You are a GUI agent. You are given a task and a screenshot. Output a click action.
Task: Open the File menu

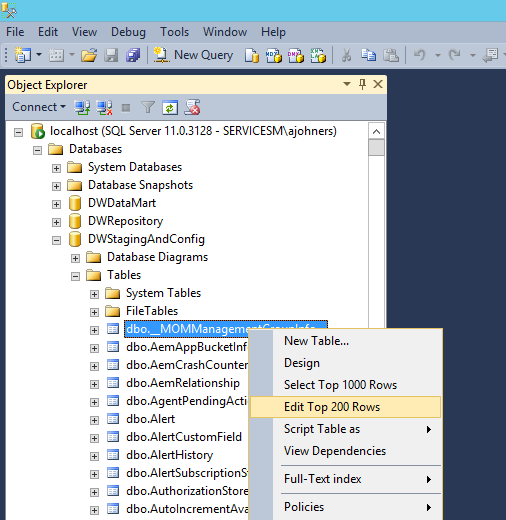click(15, 32)
